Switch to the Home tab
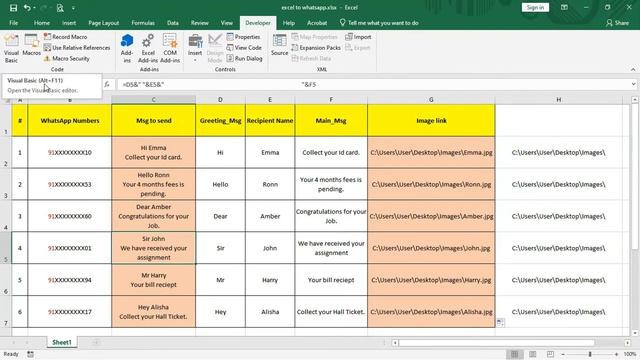The image size is (640, 360). 42,23
